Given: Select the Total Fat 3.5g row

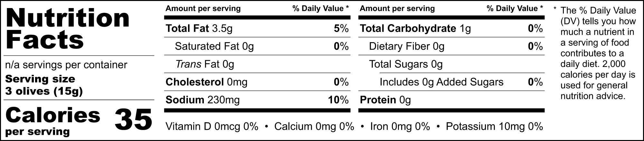Looking at the screenshot, I should coord(257,28).
